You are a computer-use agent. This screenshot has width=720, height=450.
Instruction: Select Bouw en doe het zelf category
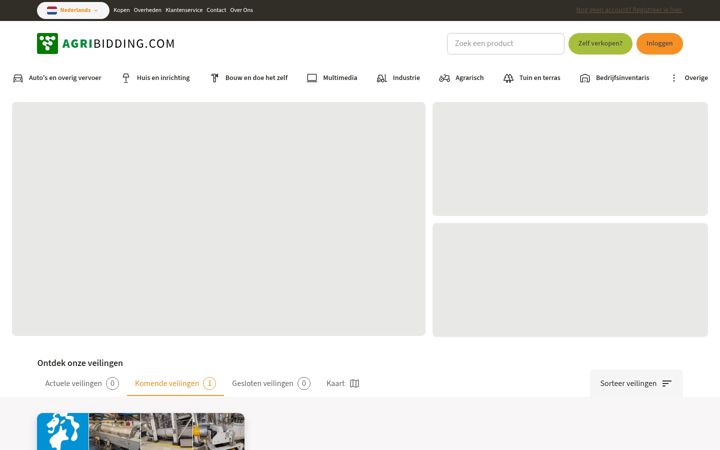[x=249, y=78]
